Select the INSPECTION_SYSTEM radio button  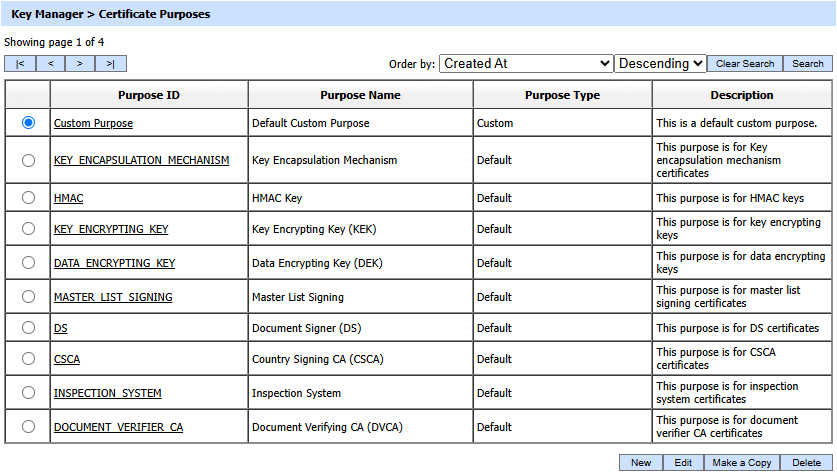[x=28, y=393]
